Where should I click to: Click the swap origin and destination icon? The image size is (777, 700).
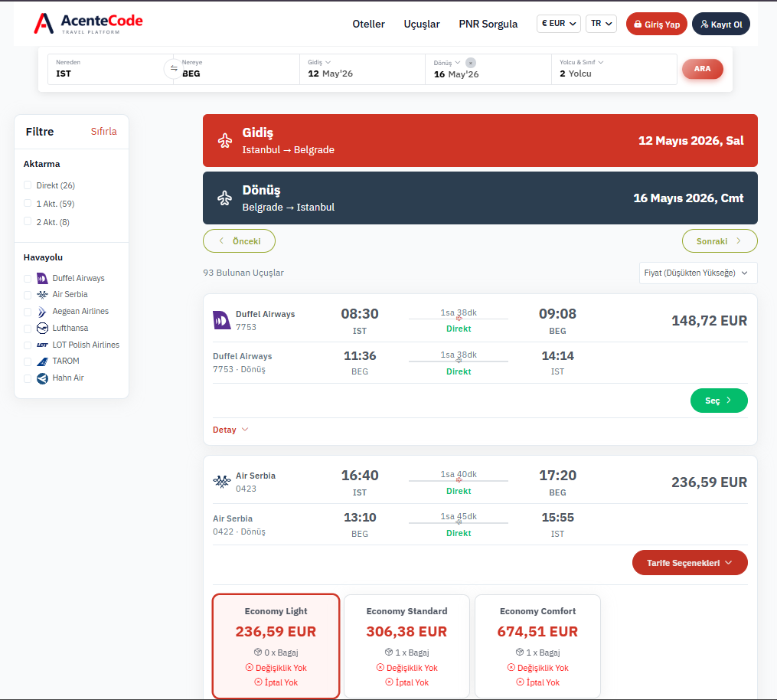(x=174, y=69)
